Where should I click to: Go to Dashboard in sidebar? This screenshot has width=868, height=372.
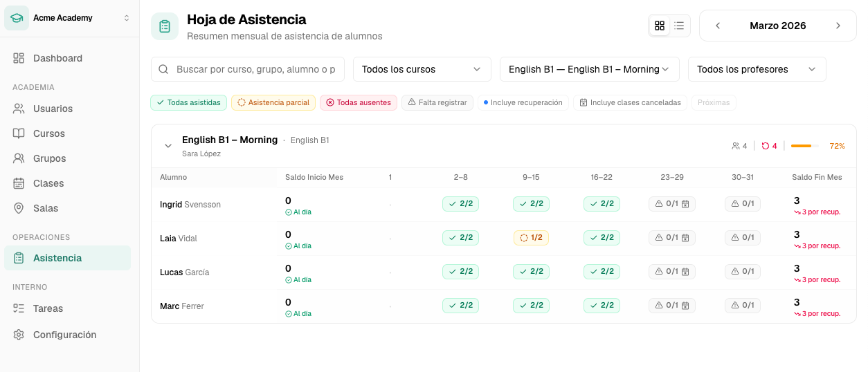pos(67,58)
